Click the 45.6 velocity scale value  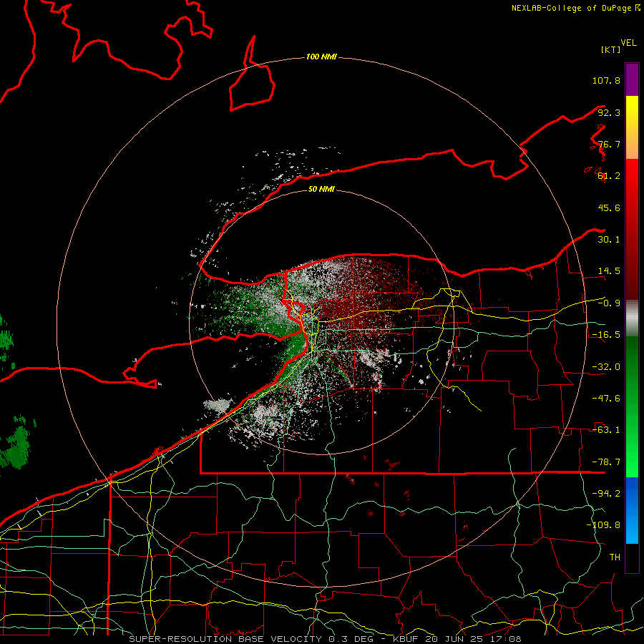point(609,208)
